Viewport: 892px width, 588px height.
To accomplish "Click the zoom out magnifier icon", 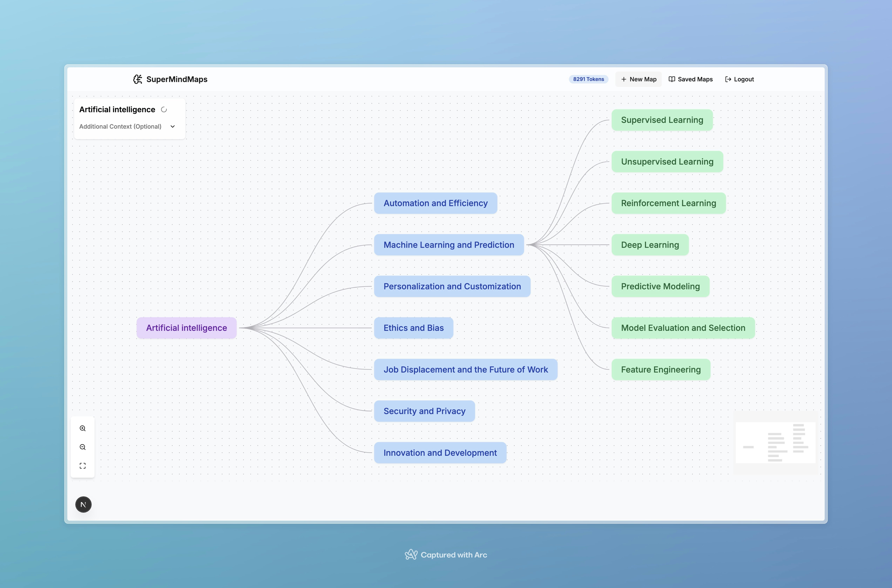I will pos(83,447).
